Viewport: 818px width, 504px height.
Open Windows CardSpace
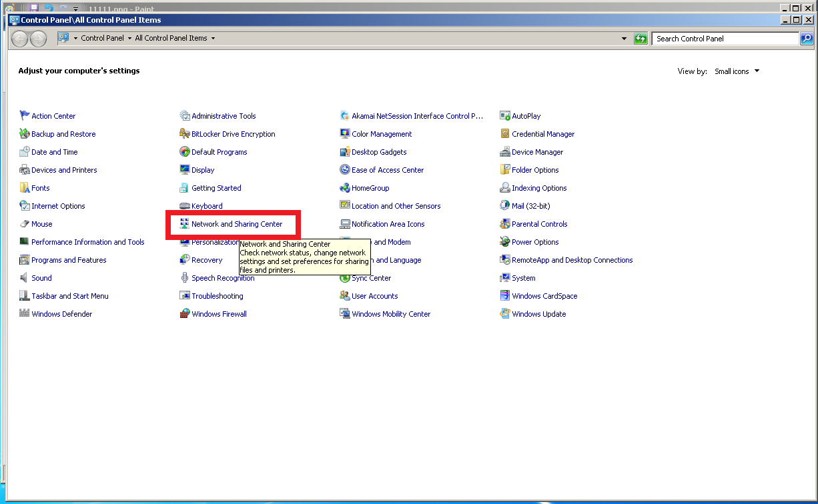click(544, 296)
